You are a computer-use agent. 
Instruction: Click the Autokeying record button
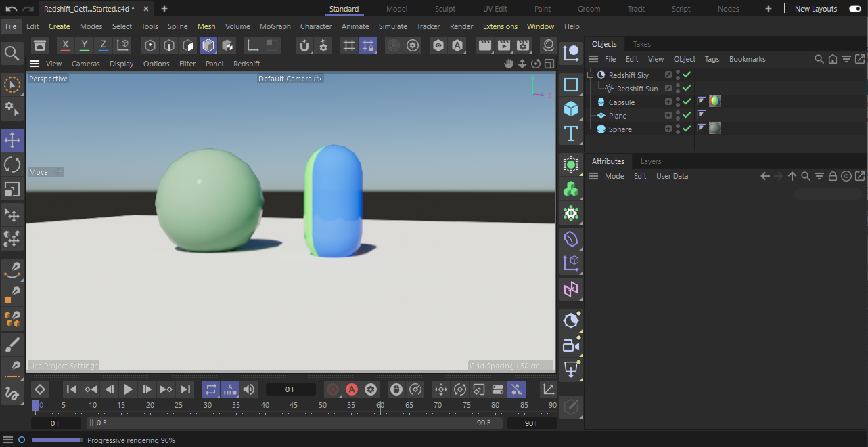tap(351, 389)
